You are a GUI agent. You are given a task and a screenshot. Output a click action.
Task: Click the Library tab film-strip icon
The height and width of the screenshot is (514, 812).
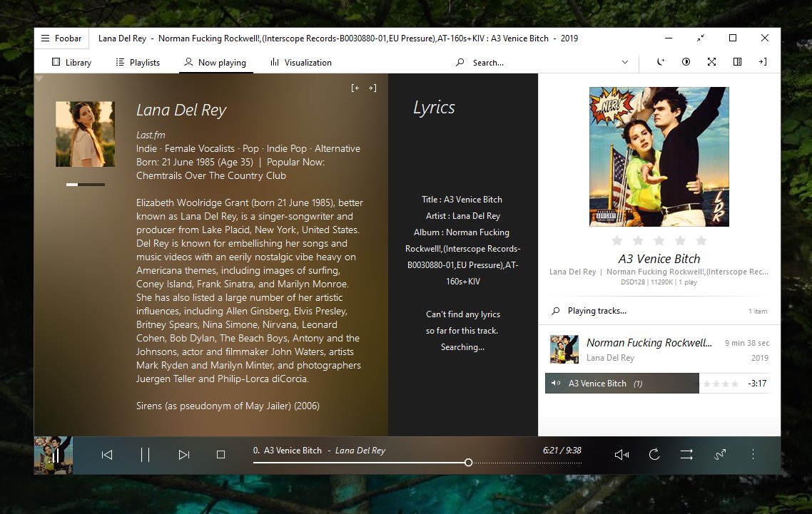click(x=56, y=62)
